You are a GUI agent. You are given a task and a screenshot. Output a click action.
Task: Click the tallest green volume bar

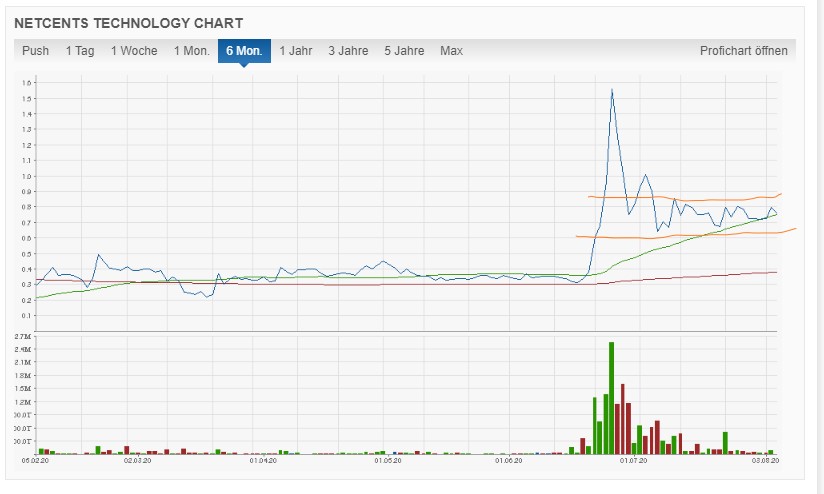pyautogui.click(x=611, y=398)
